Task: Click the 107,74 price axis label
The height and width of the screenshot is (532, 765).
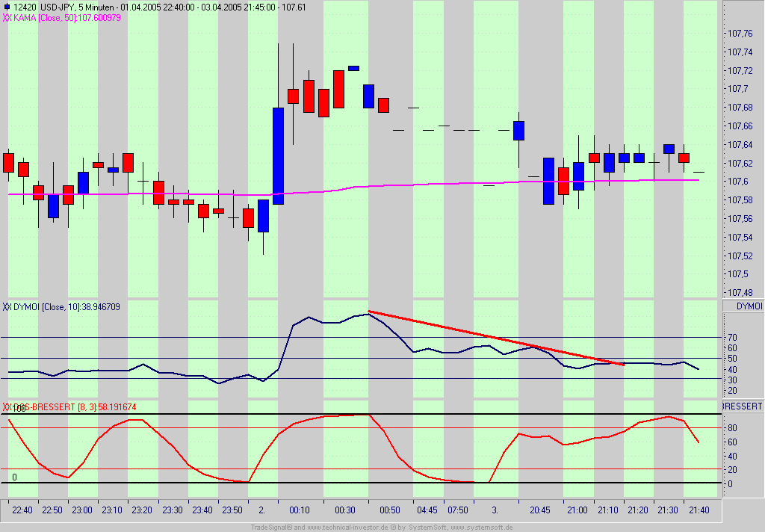Action: pos(740,52)
